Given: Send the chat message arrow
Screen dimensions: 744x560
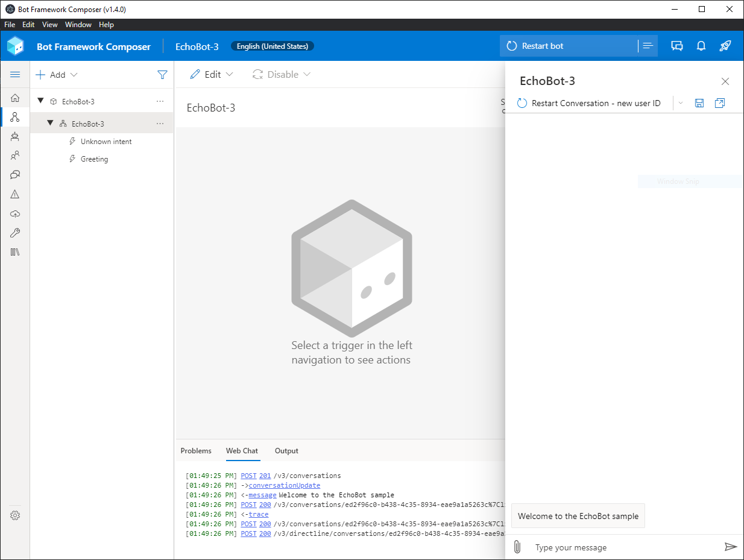Looking at the screenshot, I should click(x=730, y=547).
